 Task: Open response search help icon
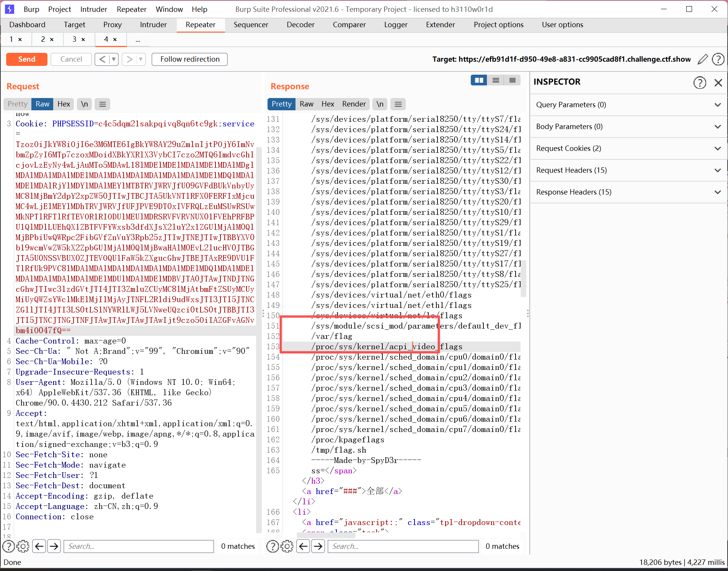click(x=273, y=546)
